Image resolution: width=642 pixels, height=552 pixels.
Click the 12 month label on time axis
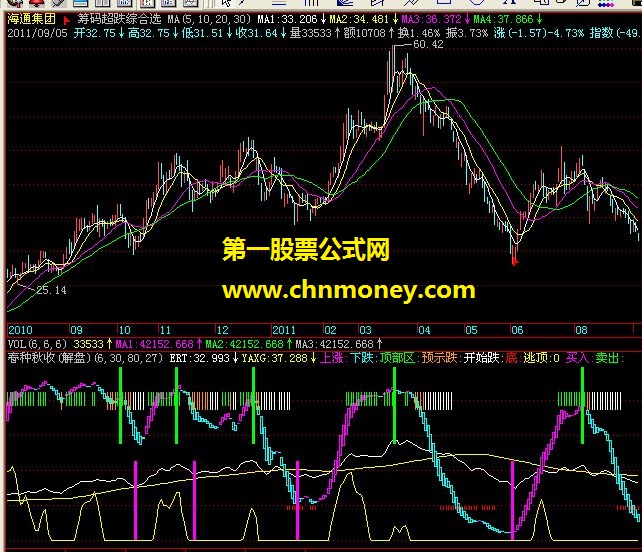[222, 330]
